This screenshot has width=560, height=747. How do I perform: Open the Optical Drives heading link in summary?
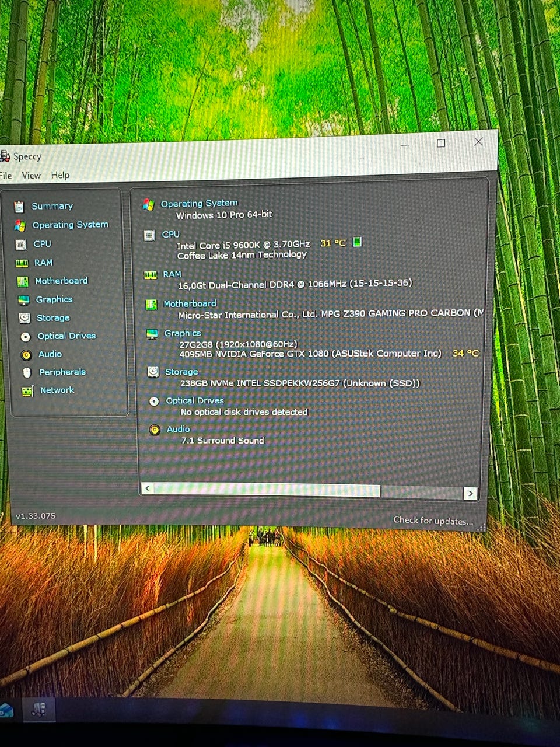[x=195, y=400]
